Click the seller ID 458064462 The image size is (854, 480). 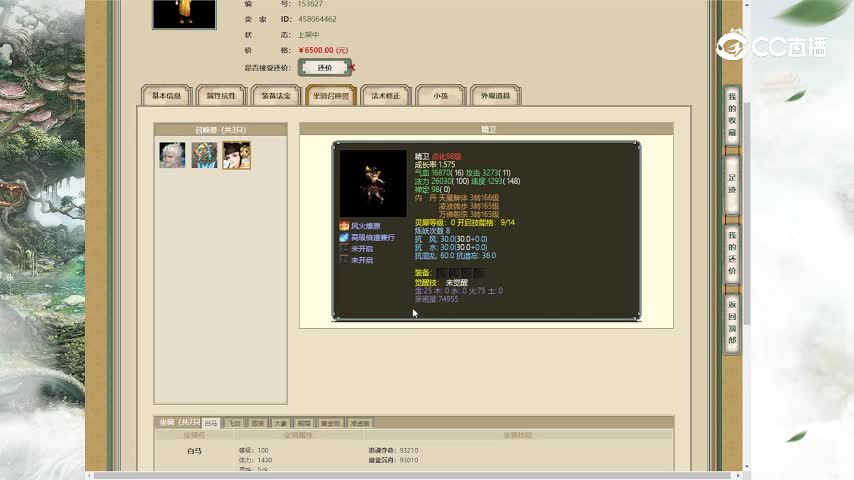317,19
